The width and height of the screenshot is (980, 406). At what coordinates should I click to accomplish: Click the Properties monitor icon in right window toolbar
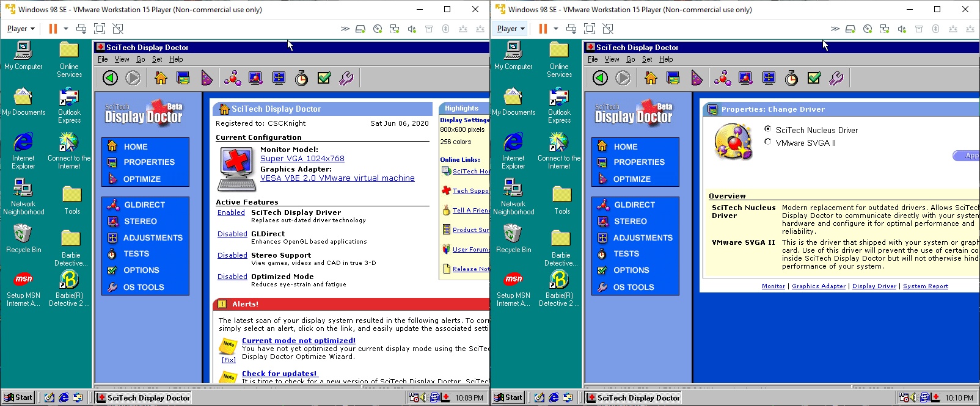tap(673, 78)
